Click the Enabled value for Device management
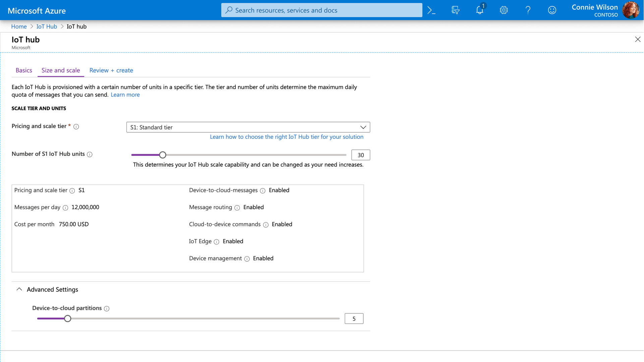Screen dimensions: 644x362 [263, 258]
